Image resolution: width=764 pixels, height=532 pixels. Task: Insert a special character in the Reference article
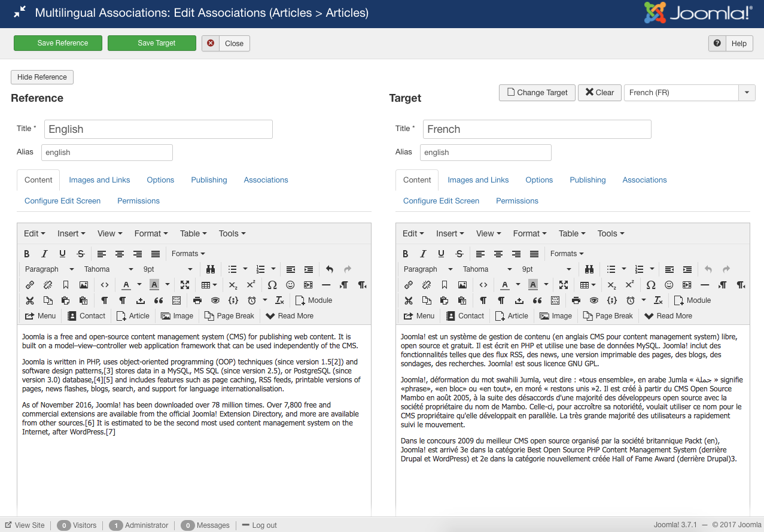pos(272,284)
